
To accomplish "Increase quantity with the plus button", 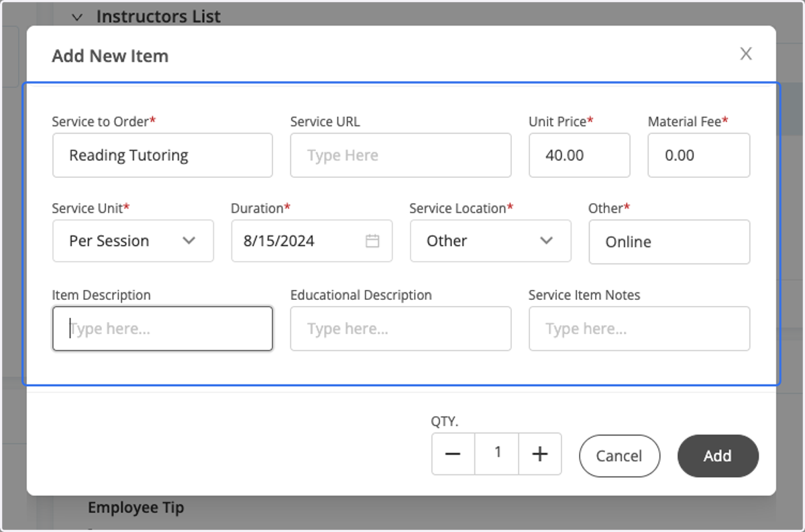I will click(x=540, y=454).
